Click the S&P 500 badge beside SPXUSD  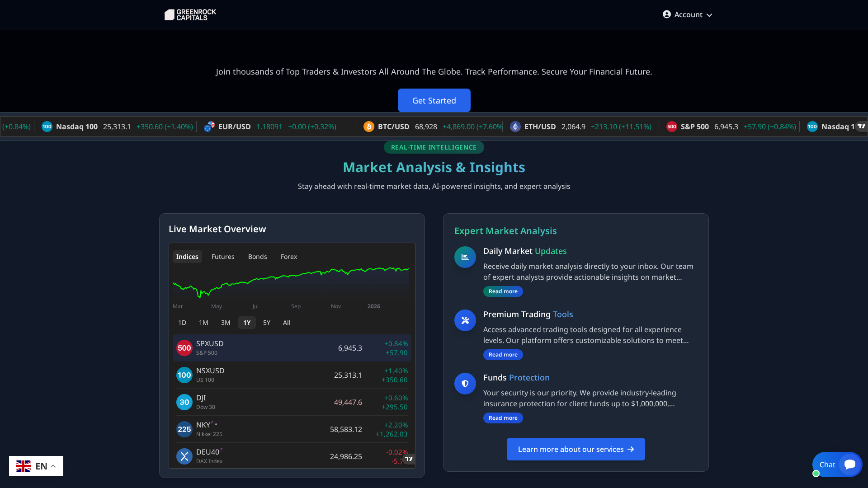pyautogui.click(x=184, y=348)
